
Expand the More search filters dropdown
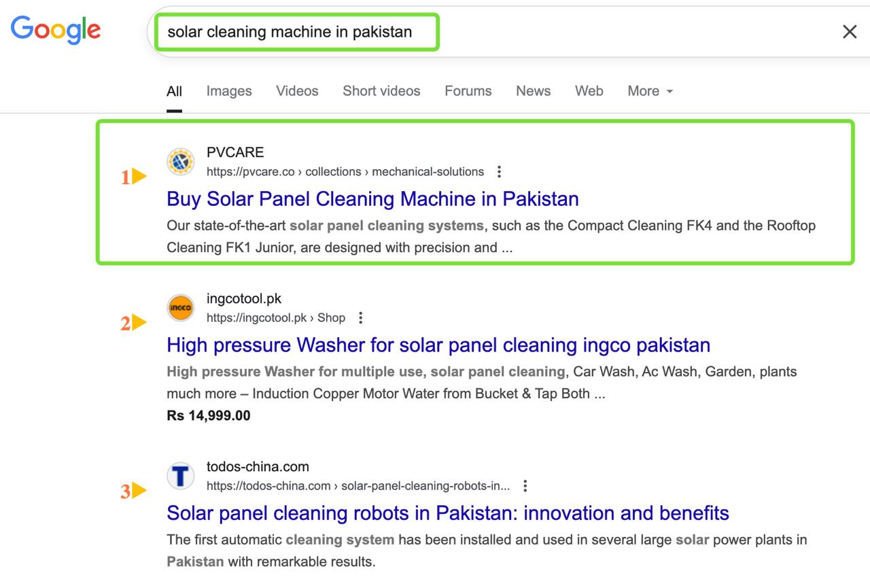[x=650, y=91]
